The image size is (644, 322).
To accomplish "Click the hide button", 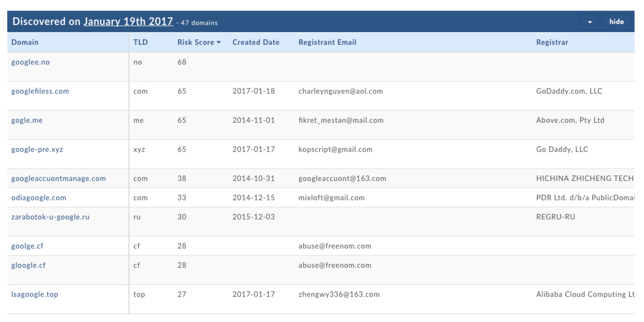I will tap(616, 21).
